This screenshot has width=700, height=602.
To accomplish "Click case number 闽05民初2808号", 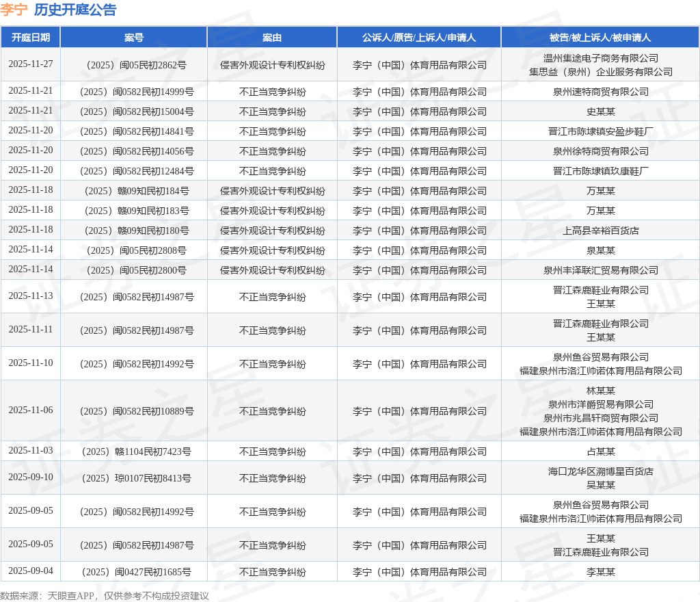I will pyautogui.click(x=136, y=250).
